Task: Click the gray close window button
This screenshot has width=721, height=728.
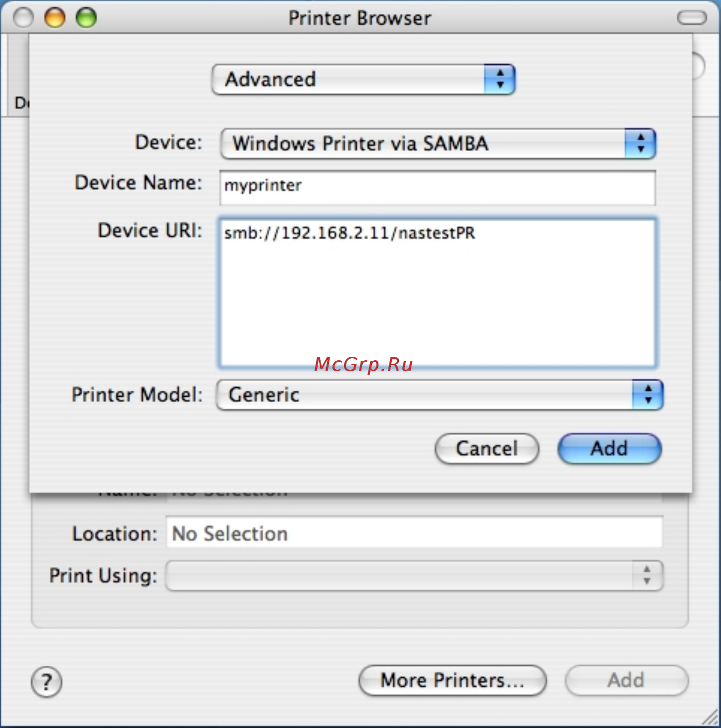Action: click(x=23, y=18)
